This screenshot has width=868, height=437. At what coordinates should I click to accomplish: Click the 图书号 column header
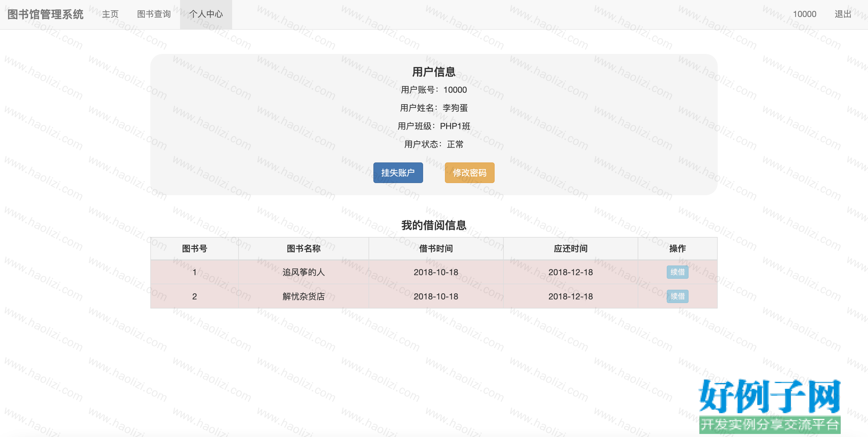click(x=195, y=249)
